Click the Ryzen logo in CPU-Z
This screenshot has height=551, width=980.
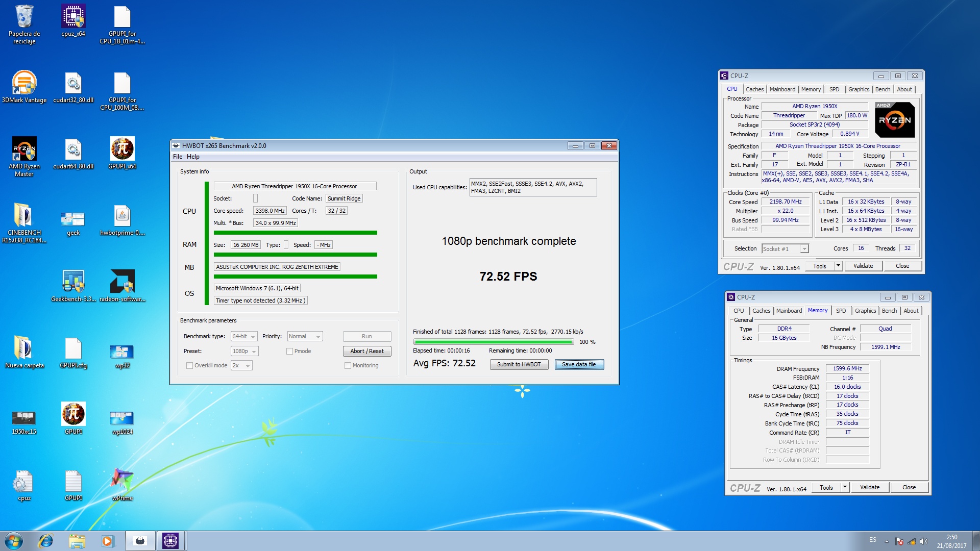pos(895,120)
